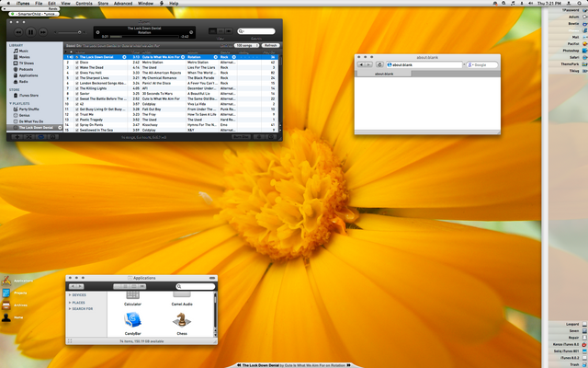Adjust the iTunes volume slider
This screenshot has height=368, width=588.
click(x=73, y=32)
